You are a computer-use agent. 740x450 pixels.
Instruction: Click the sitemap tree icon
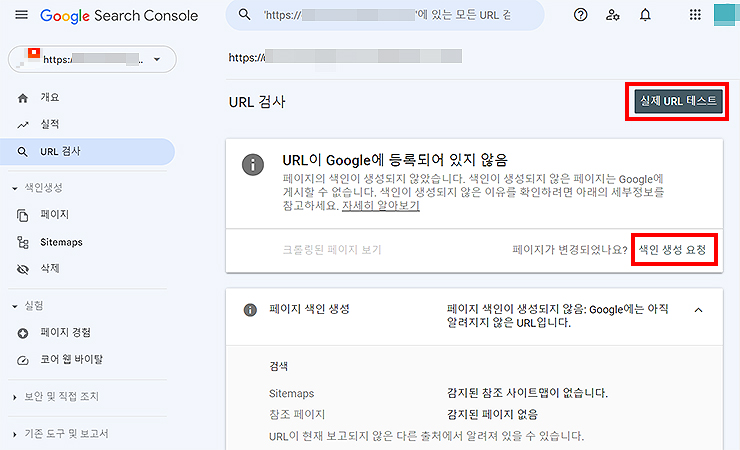tap(23, 242)
